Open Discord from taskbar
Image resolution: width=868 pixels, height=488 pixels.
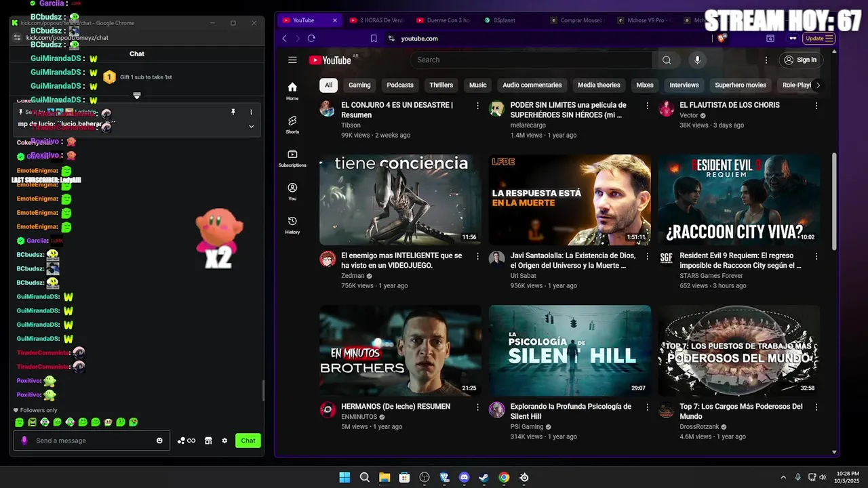pos(464,477)
